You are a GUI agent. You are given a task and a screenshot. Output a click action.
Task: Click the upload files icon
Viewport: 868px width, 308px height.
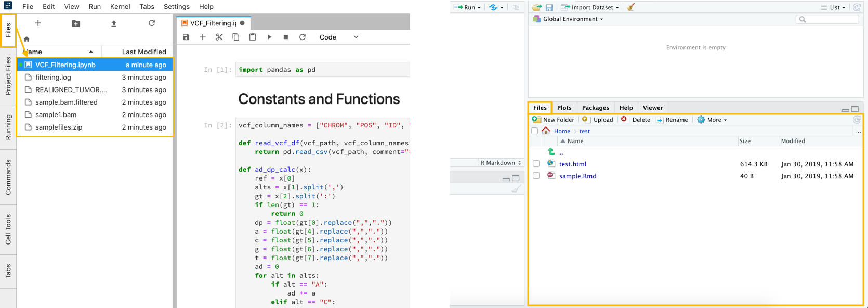tap(114, 23)
